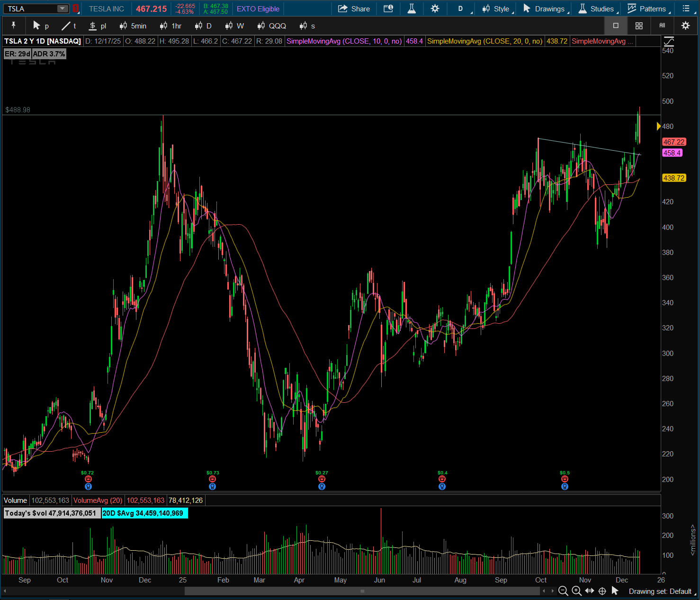Click the lightbulb icon under $0.72 earnings
This screenshot has width=700, height=600.
click(x=88, y=486)
